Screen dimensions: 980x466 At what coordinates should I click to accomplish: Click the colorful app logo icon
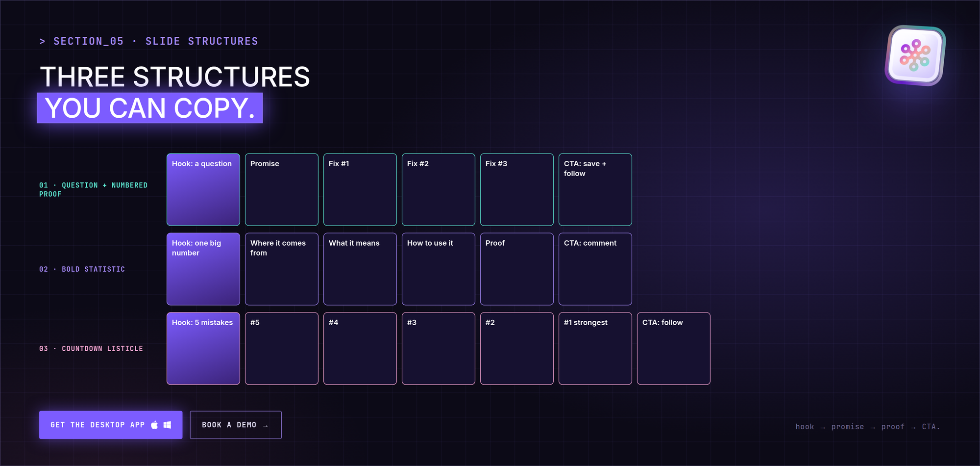(915, 55)
